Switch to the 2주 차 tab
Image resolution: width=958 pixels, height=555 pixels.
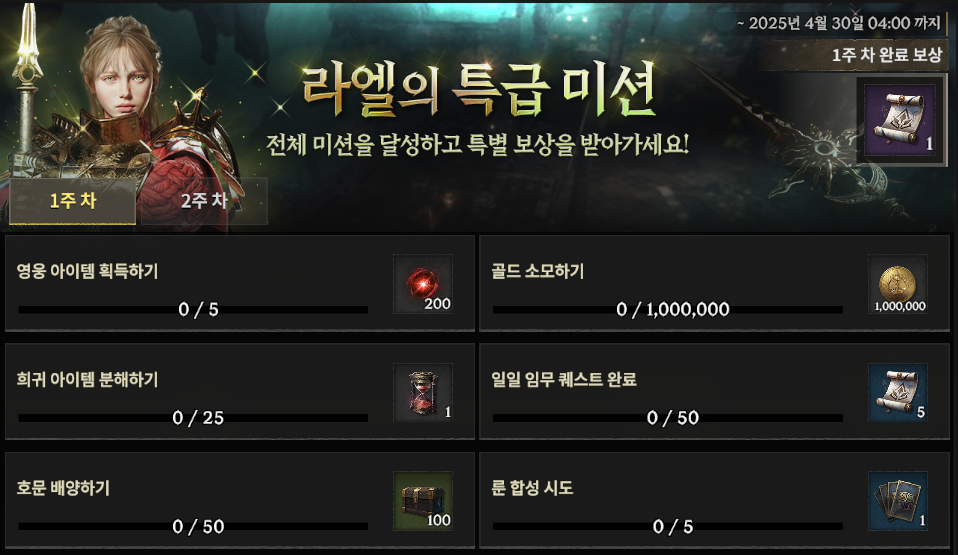pos(204,201)
